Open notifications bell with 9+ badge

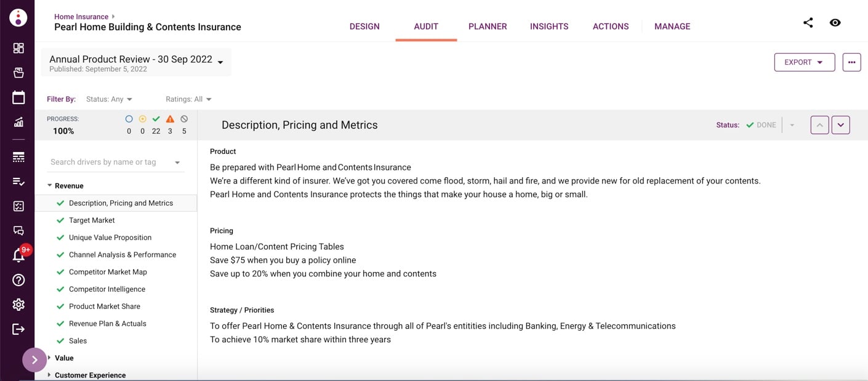18,255
